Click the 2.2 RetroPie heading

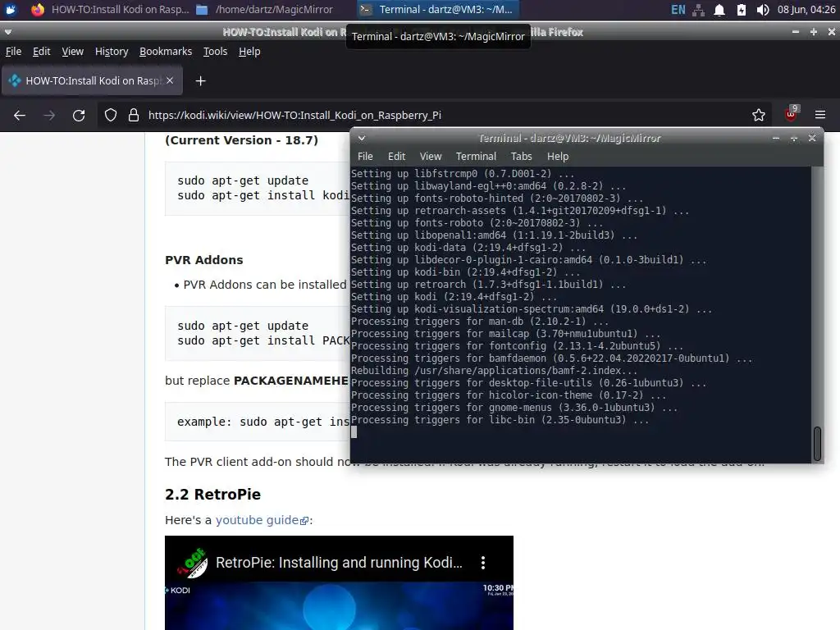coord(212,495)
